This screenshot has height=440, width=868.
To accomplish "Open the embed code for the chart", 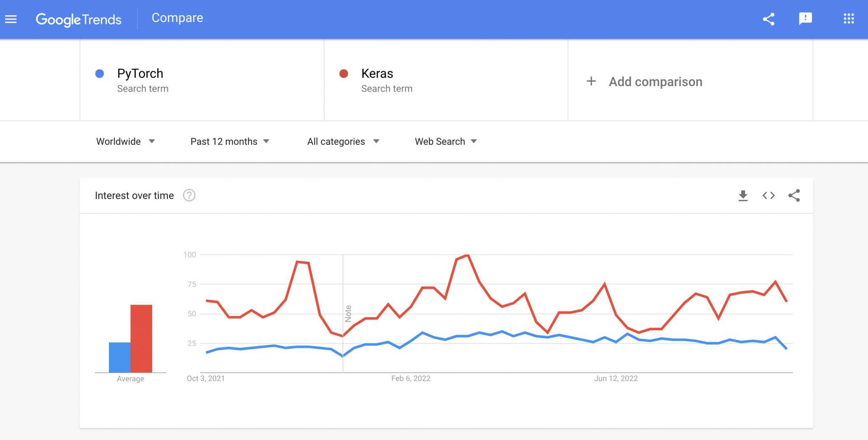I will (x=768, y=195).
